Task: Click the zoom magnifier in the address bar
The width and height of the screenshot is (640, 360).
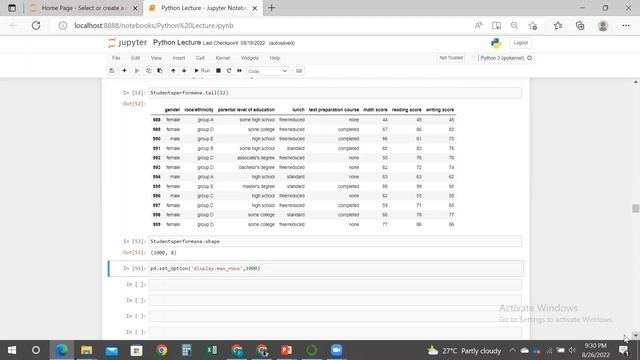Action: click(514, 25)
